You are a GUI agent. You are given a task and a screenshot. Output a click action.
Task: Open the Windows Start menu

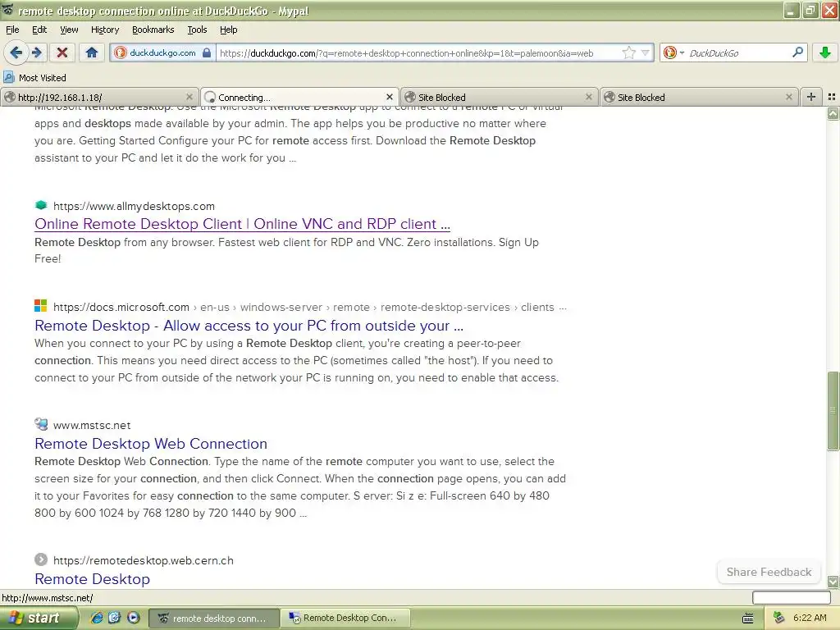pos(38,618)
